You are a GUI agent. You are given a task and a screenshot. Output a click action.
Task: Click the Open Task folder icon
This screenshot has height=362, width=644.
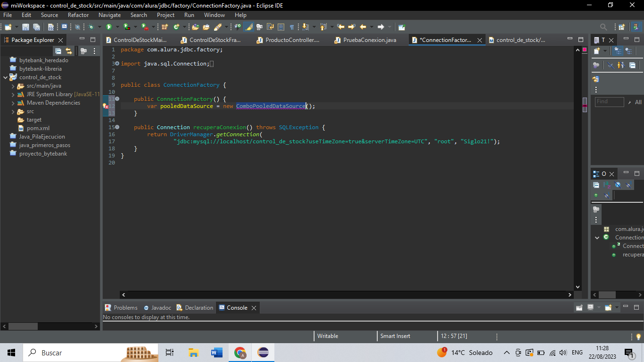pos(206,27)
